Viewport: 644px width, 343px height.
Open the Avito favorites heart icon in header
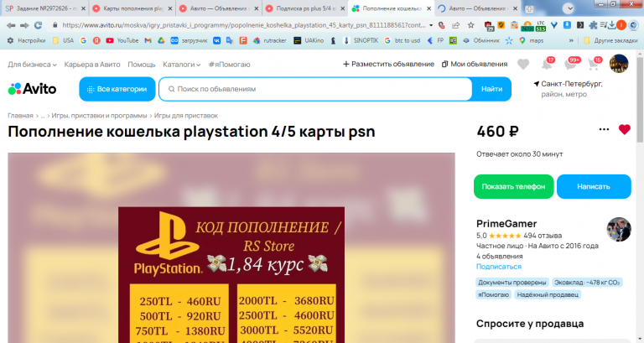point(523,64)
